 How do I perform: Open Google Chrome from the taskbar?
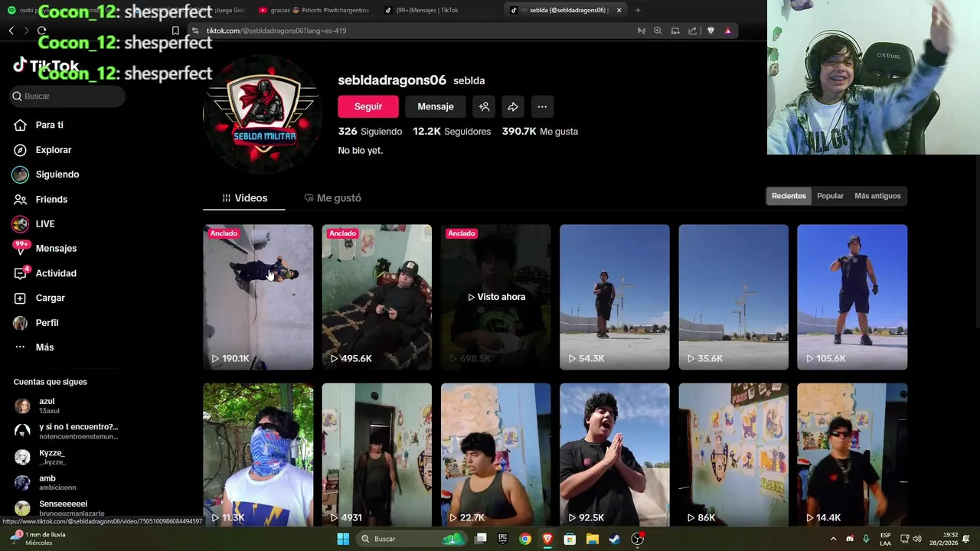point(525,539)
